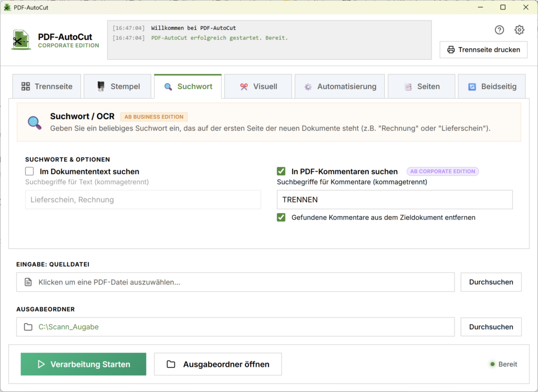Click the CORPORATE EDITION subtitle under logo

pos(68,46)
